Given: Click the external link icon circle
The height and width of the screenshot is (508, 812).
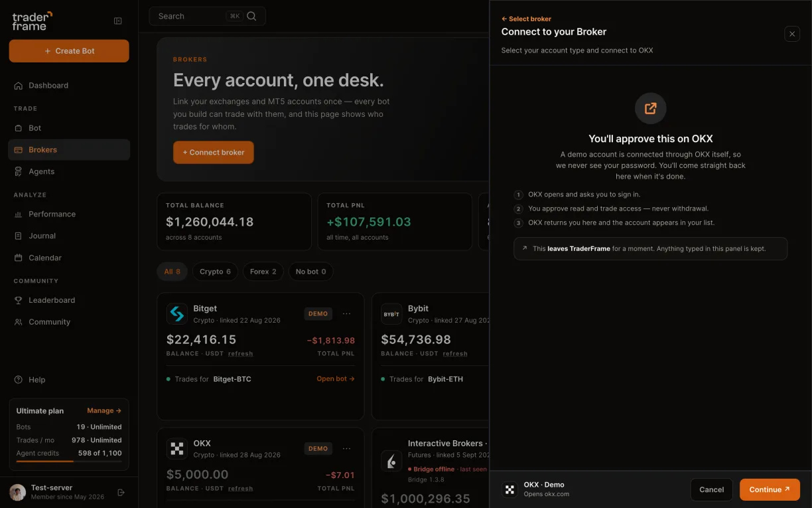Looking at the screenshot, I should coord(650,108).
